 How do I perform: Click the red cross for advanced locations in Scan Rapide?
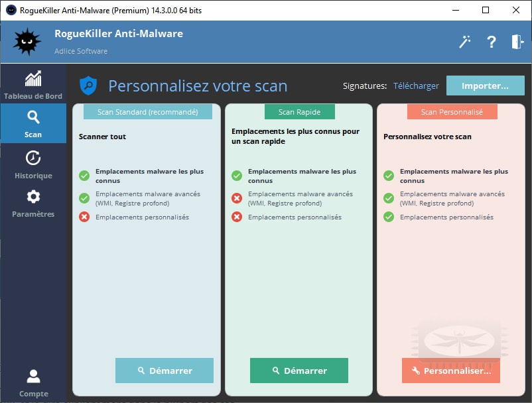click(x=237, y=198)
